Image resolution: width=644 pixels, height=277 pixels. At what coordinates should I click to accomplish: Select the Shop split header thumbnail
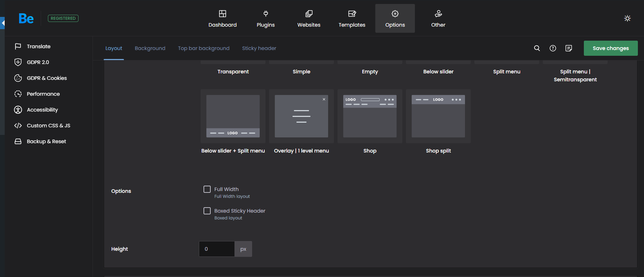pyautogui.click(x=438, y=116)
